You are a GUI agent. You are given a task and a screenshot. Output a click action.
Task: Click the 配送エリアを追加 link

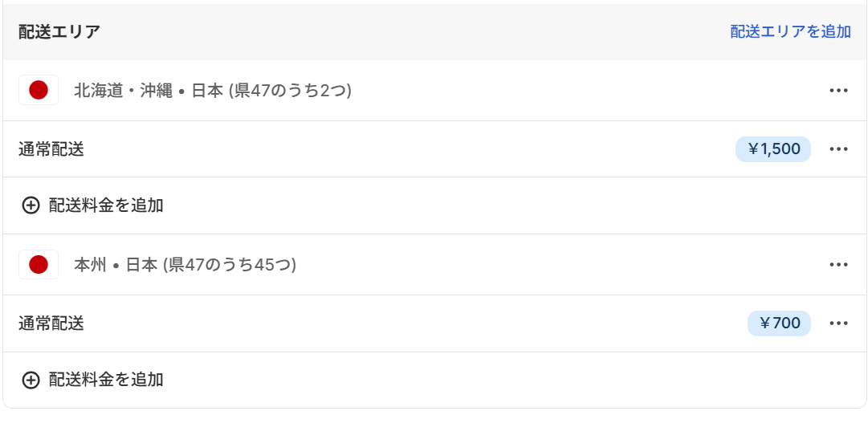[790, 31]
